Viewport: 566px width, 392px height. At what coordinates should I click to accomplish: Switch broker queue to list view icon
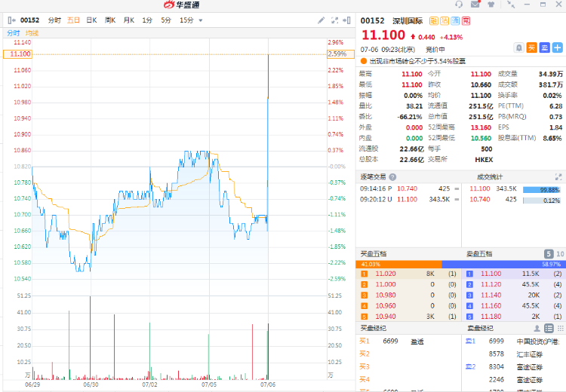pyautogui.click(x=549, y=328)
